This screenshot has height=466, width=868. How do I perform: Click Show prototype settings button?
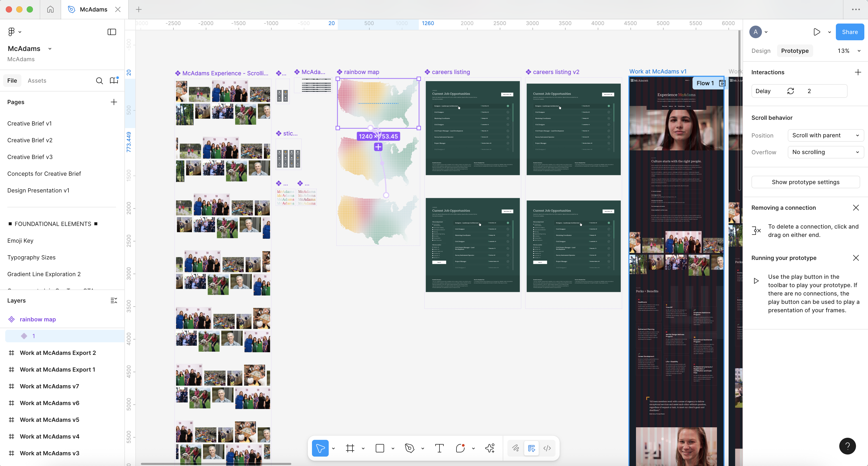click(x=805, y=182)
